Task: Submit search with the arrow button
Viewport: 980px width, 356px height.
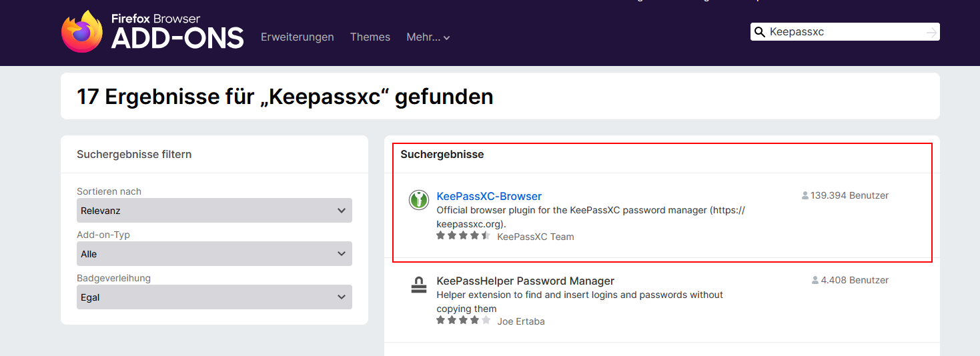Action: (x=931, y=32)
